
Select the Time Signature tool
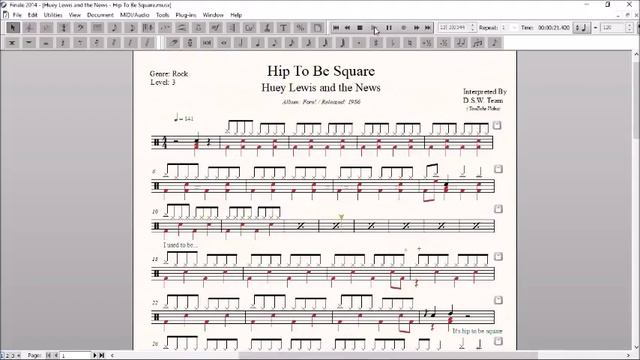pos(63,28)
